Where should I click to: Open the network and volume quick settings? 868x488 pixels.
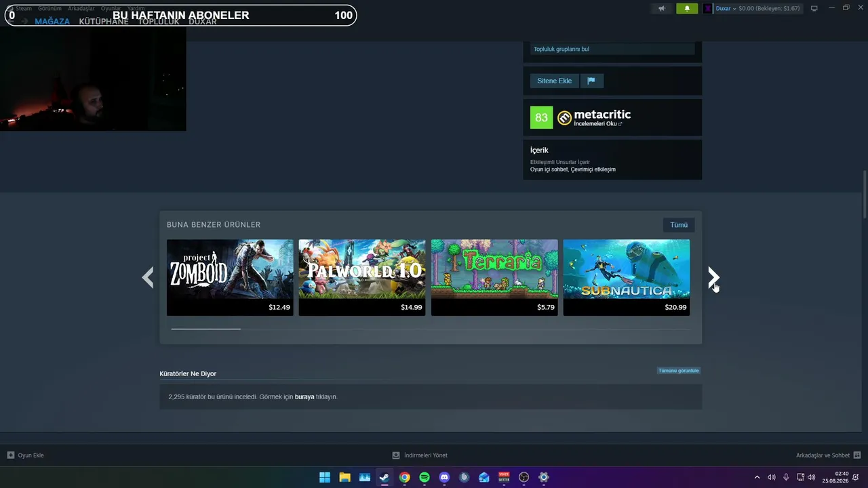coord(806,477)
